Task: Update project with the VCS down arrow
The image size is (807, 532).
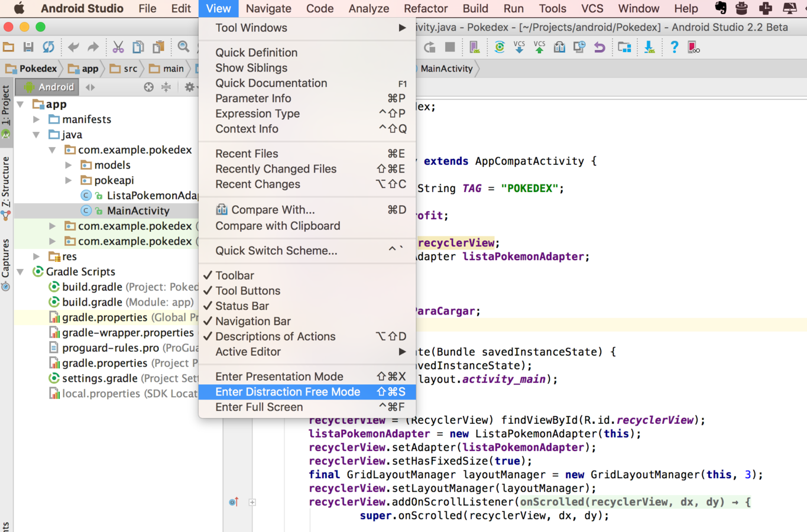Action: 519,47
